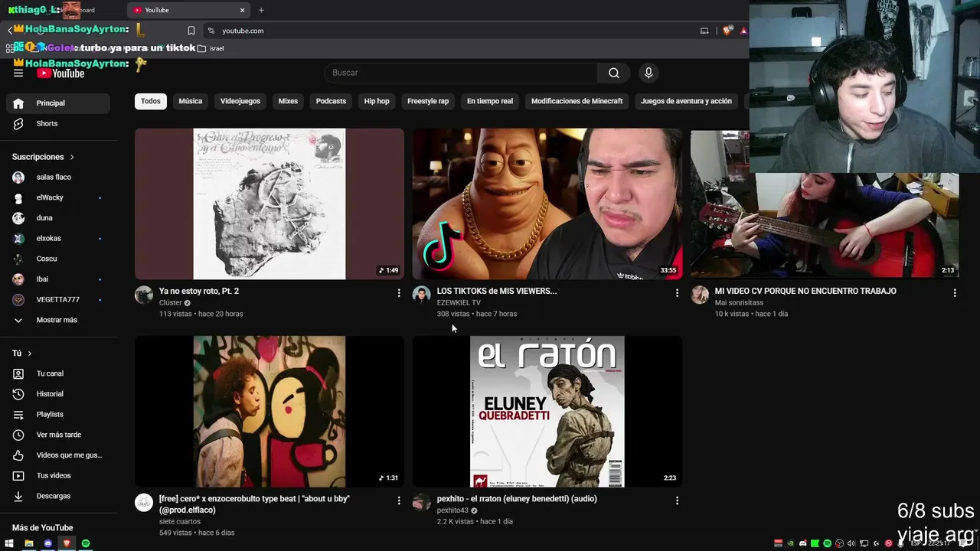Open elxokas subscription channel
This screenshot has width=980, height=551.
[x=58, y=238]
